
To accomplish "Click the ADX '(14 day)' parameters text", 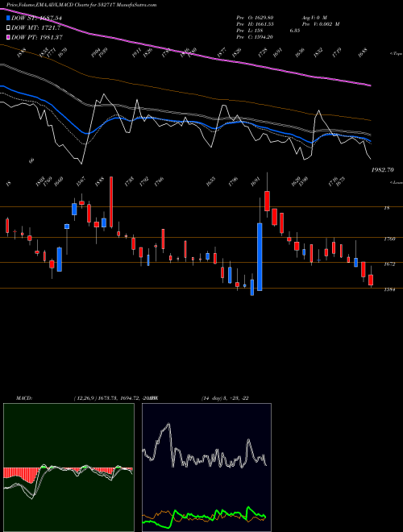I will click(x=213, y=398).
